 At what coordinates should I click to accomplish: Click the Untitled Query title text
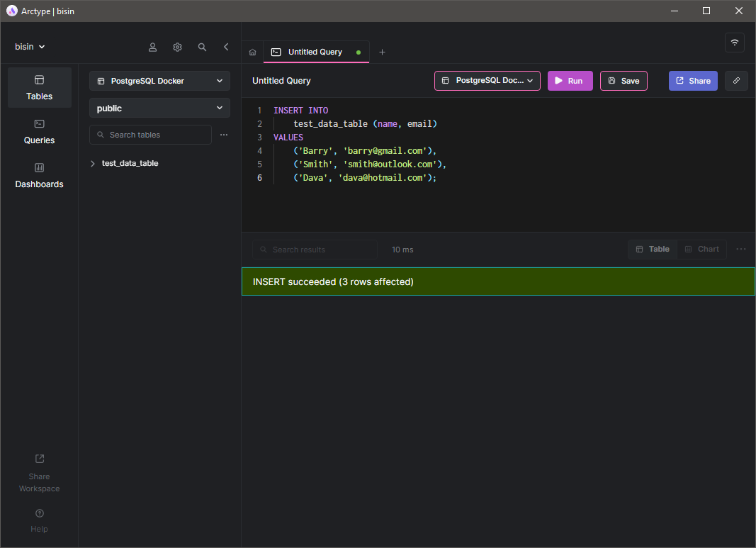point(281,81)
